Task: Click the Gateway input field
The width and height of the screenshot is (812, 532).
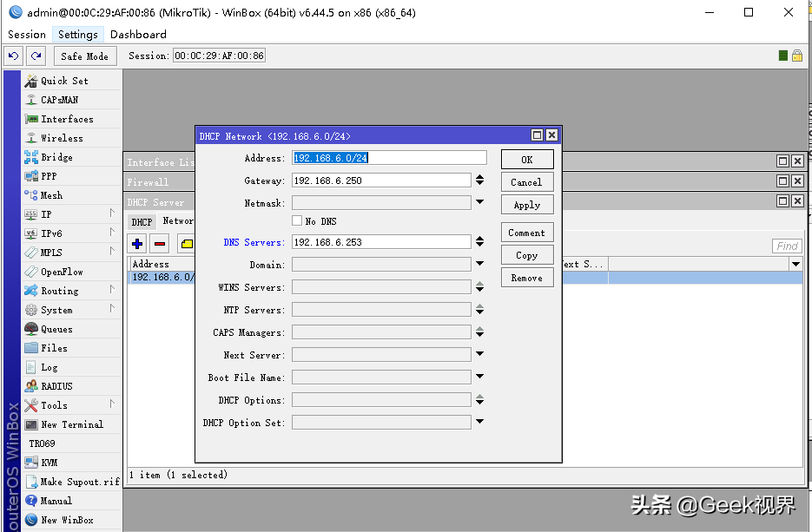Action: coord(381,181)
